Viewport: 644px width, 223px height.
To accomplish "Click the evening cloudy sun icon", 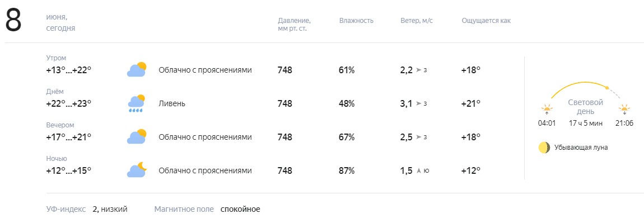I will [x=137, y=136].
